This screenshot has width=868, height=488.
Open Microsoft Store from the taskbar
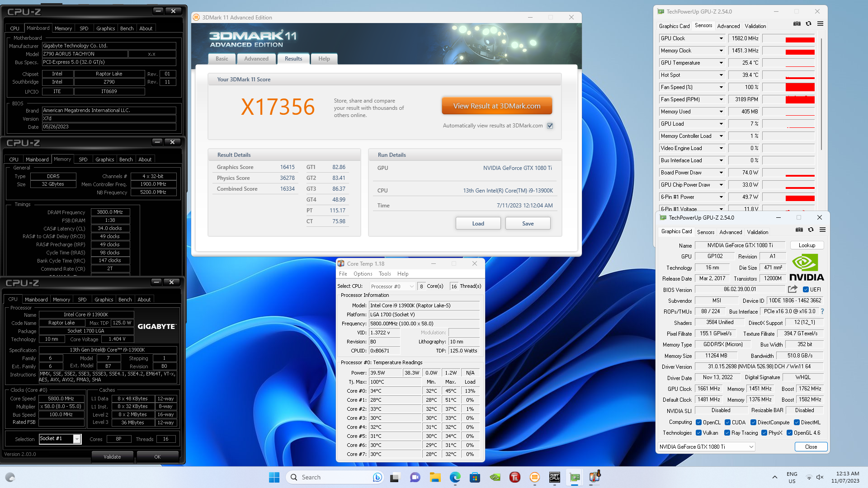coord(475,477)
